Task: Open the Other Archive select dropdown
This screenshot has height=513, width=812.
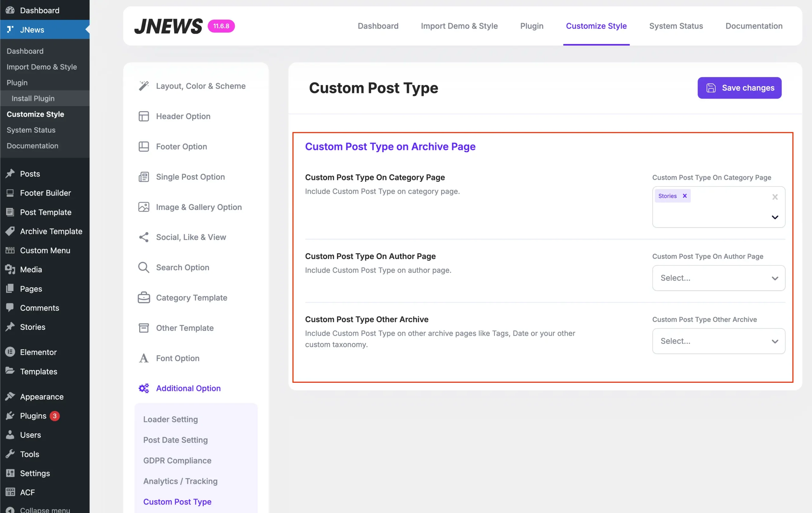Action: (718, 341)
